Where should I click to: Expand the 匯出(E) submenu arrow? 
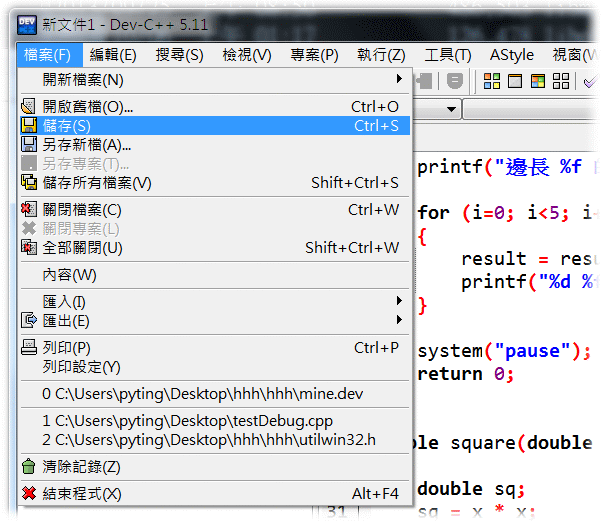tap(399, 320)
